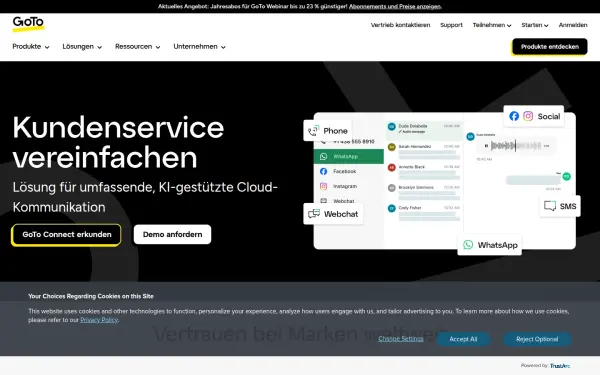Click Change Settings in cookie banner
The image size is (600, 375).
point(401,339)
